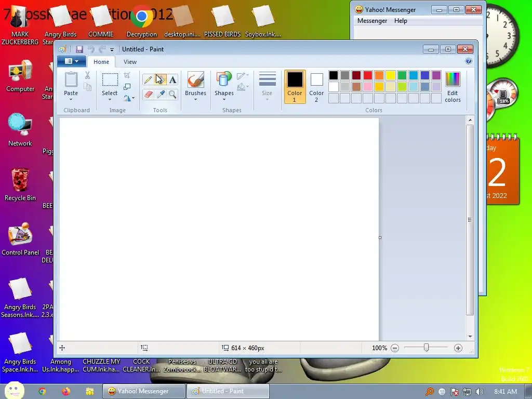Click the Save icon in quick access toolbar
Image resolution: width=532 pixels, height=399 pixels.
click(79, 49)
